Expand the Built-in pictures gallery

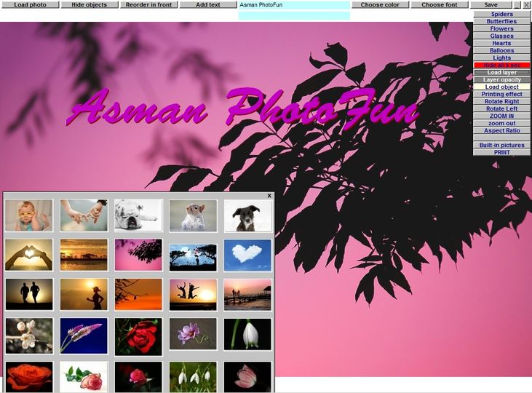pos(501,146)
